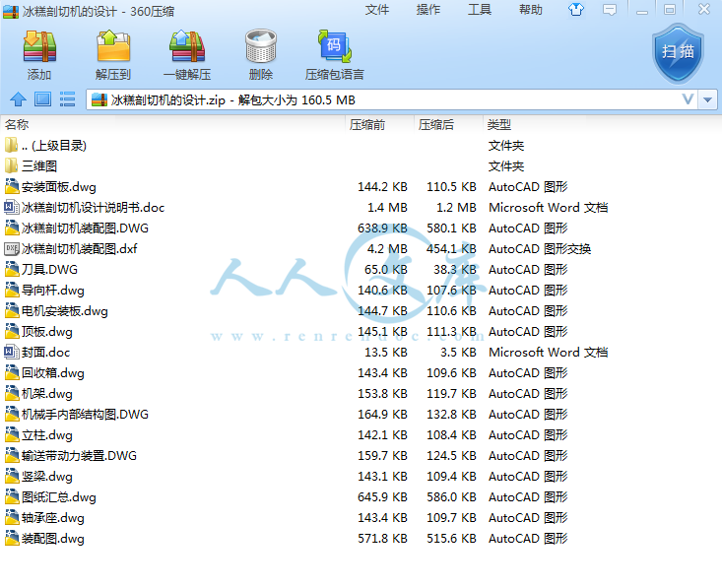This screenshot has width=722, height=588.
Task: Open the 文件 menu
Action: (377, 10)
